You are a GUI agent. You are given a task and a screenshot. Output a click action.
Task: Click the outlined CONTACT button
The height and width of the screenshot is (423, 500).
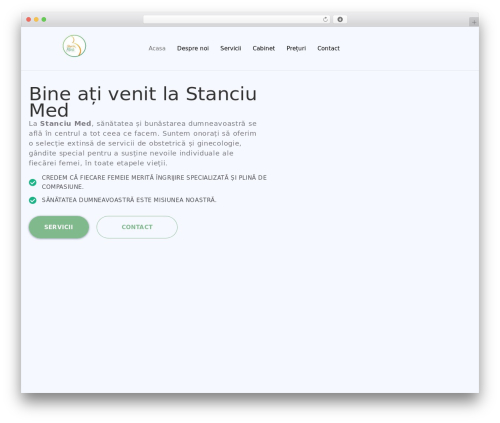[x=137, y=227]
